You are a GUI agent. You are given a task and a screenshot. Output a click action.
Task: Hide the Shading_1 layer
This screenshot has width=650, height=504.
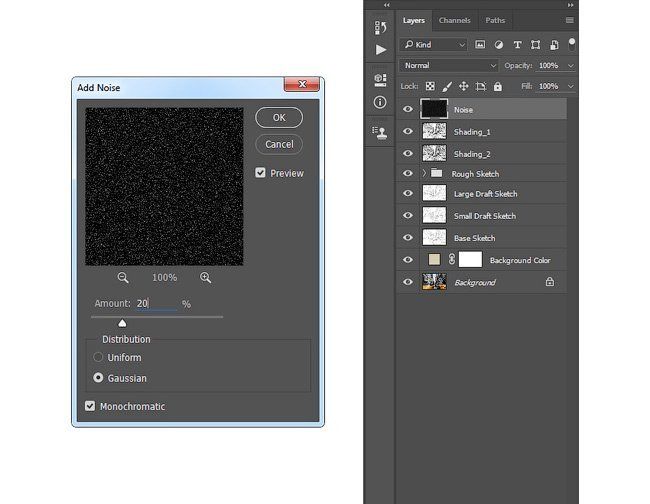pyautogui.click(x=408, y=131)
